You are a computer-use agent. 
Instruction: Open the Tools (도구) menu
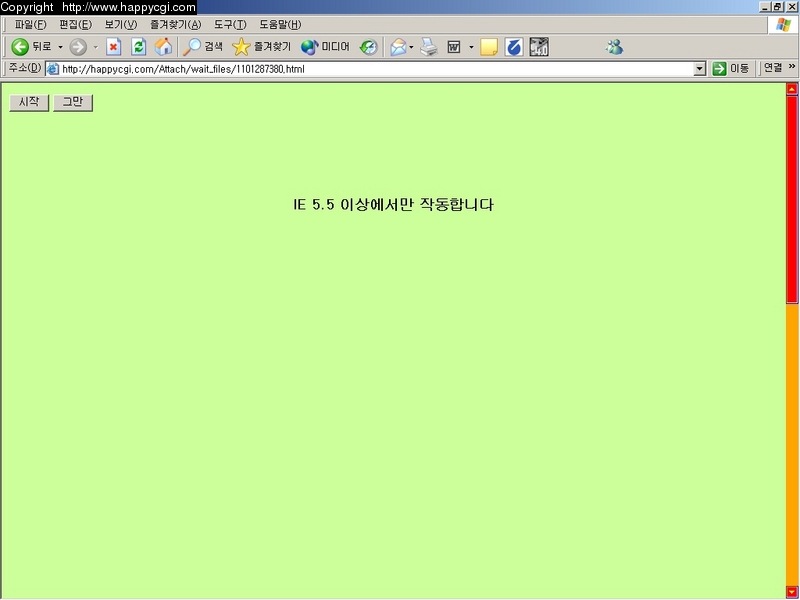tap(230, 24)
